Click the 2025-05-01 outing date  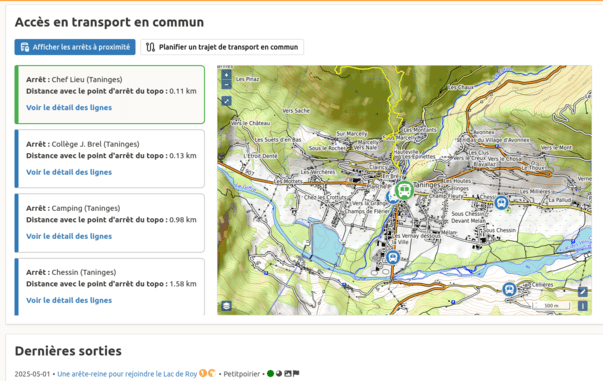tap(32, 374)
